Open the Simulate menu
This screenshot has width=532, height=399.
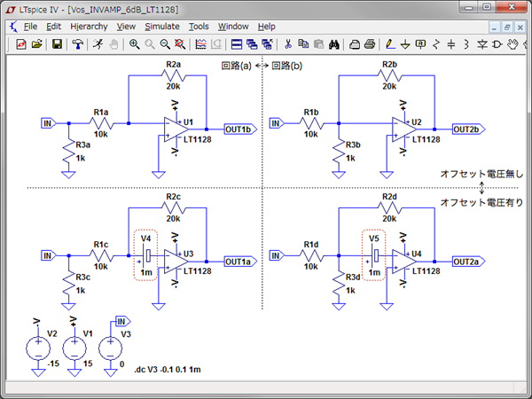(x=161, y=27)
